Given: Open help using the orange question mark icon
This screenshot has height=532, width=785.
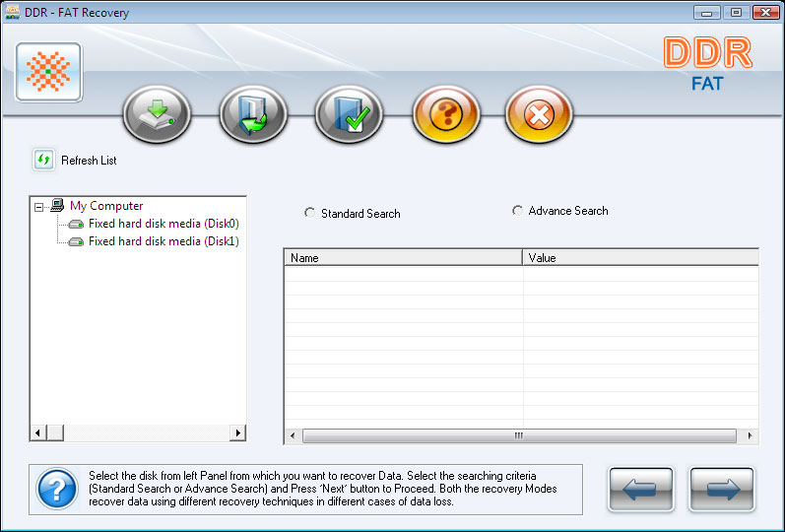Looking at the screenshot, I should point(446,114).
